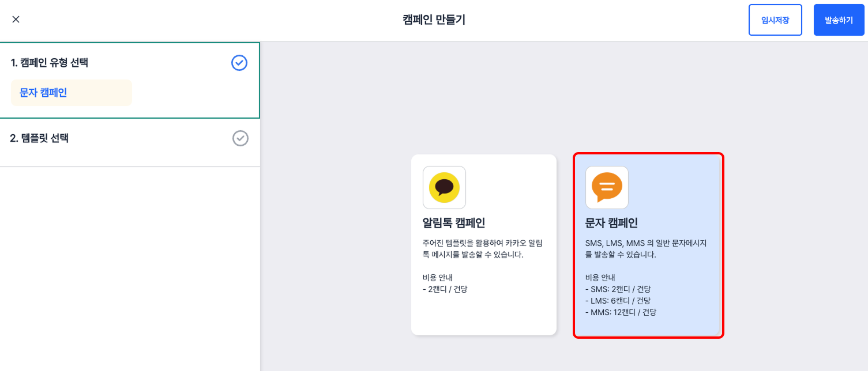Click the LMS: 6캔디 / 건당 cost line

coord(618,301)
